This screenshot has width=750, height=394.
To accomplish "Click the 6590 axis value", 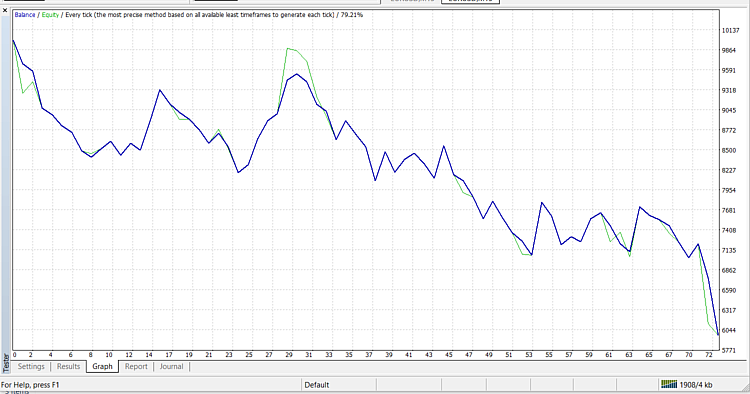I will [729, 290].
